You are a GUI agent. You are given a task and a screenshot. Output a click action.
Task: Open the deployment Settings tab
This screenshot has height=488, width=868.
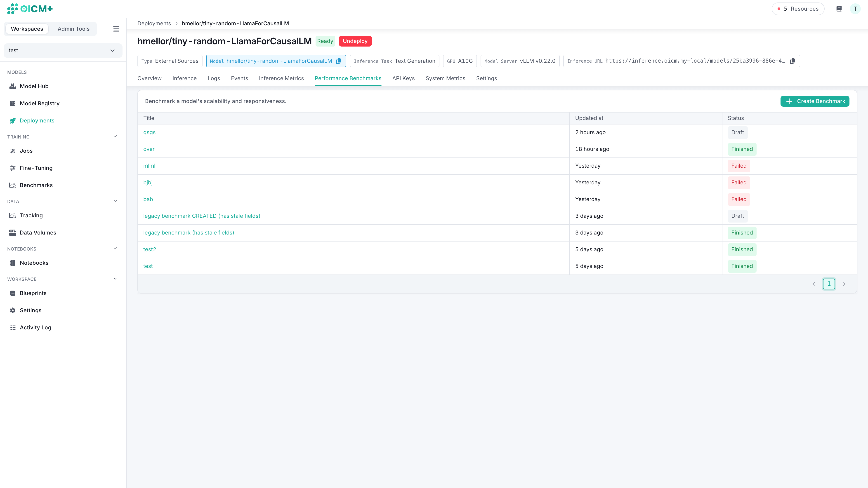487,78
